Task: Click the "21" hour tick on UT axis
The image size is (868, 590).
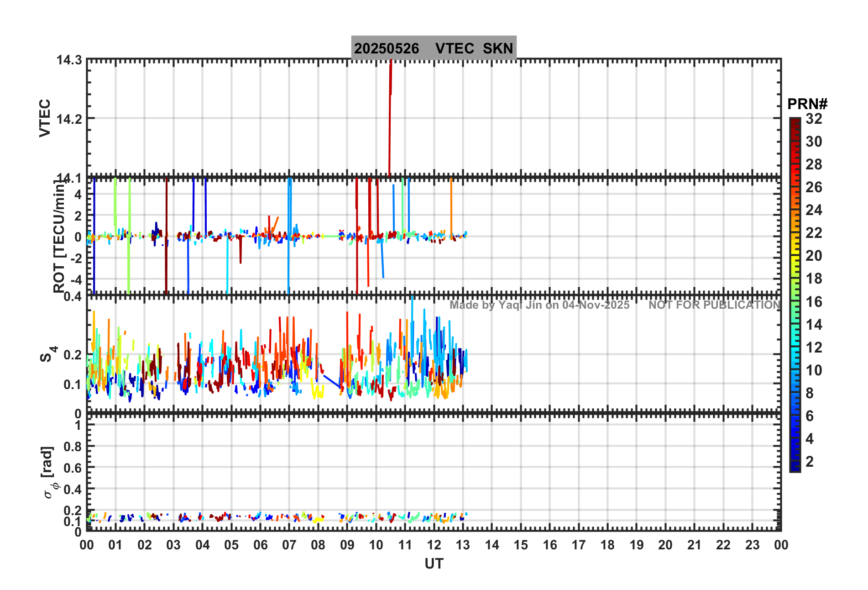Action: (x=695, y=545)
